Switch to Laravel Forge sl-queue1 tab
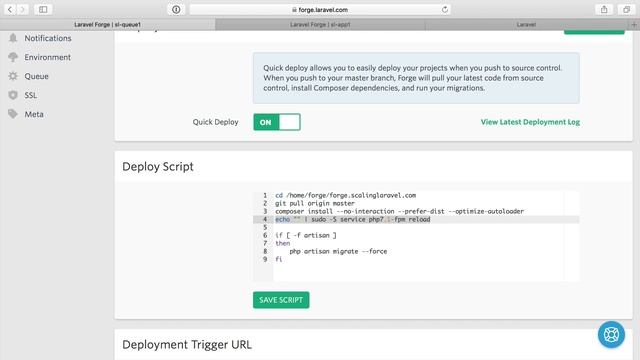 [107, 24]
